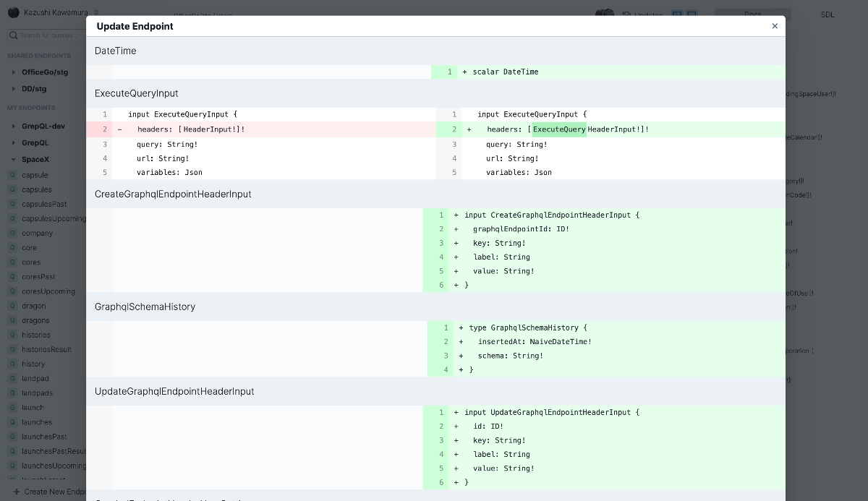
Task: Click the query icon beside core
Action: 12,247
